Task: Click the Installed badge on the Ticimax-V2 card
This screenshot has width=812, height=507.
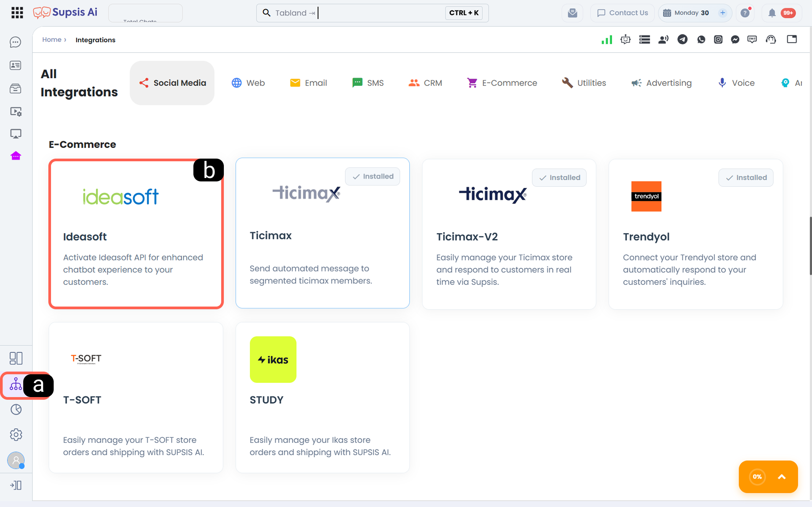Action: click(559, 178)
